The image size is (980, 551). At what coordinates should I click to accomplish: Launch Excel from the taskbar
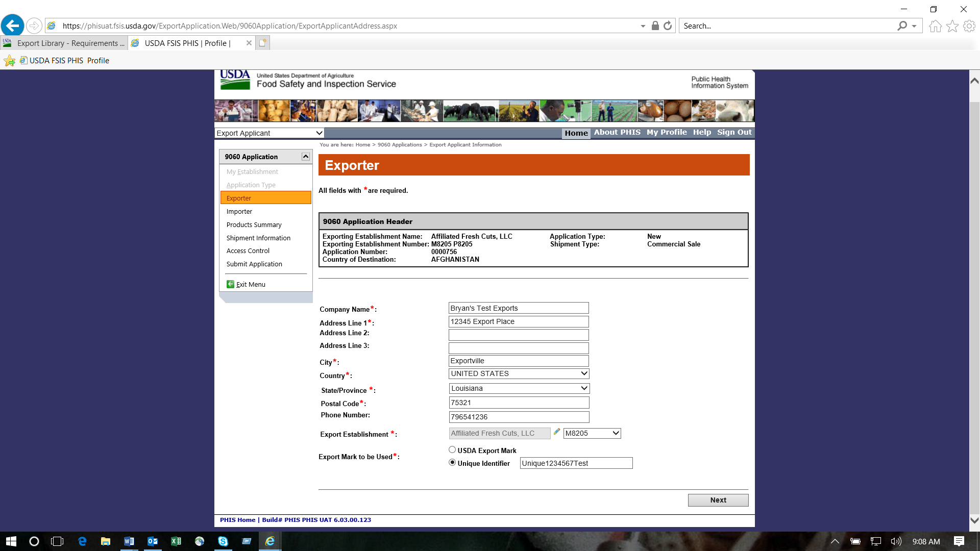click(176, 541)
